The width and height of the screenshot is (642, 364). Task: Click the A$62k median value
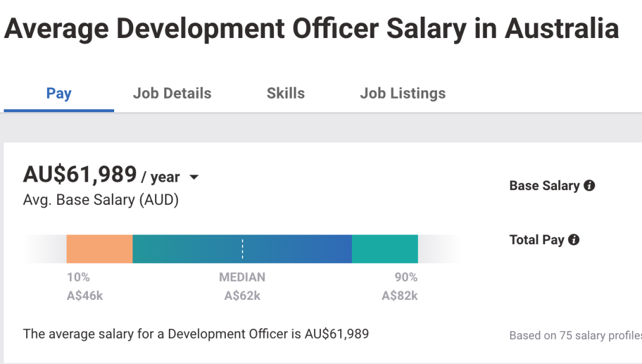tap(242, 296)
